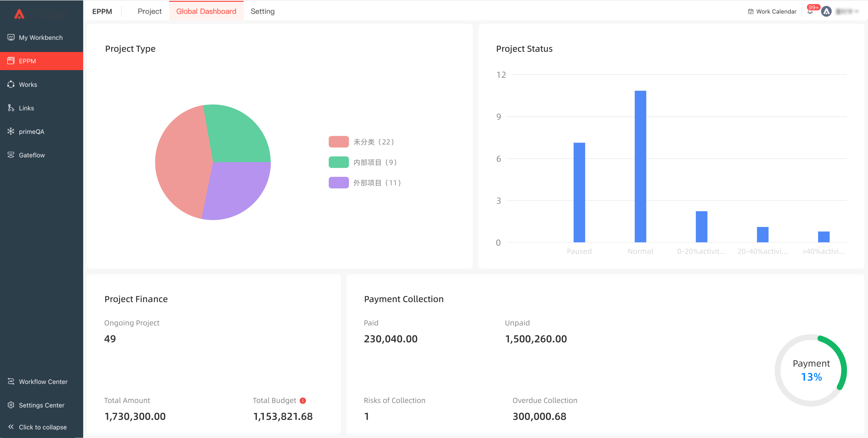This screenshot has width=868, height=438.
Task: Open Workflow Center link
Action: (x=41, y=381)
